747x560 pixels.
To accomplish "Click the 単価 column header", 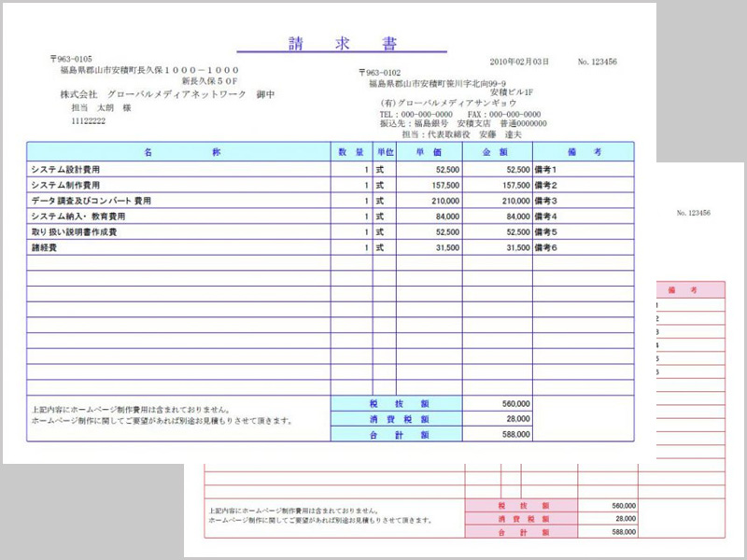I will (x=430, y=152).
